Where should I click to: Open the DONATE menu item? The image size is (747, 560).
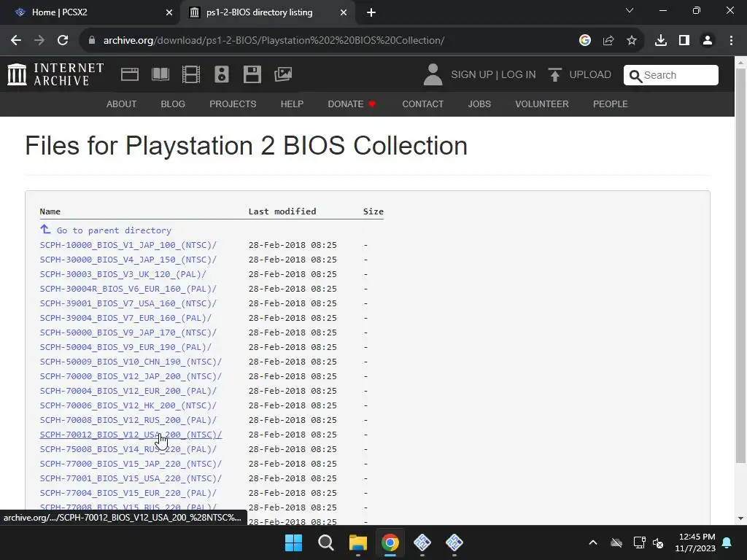pyautogui.click(x=352, y=104)
